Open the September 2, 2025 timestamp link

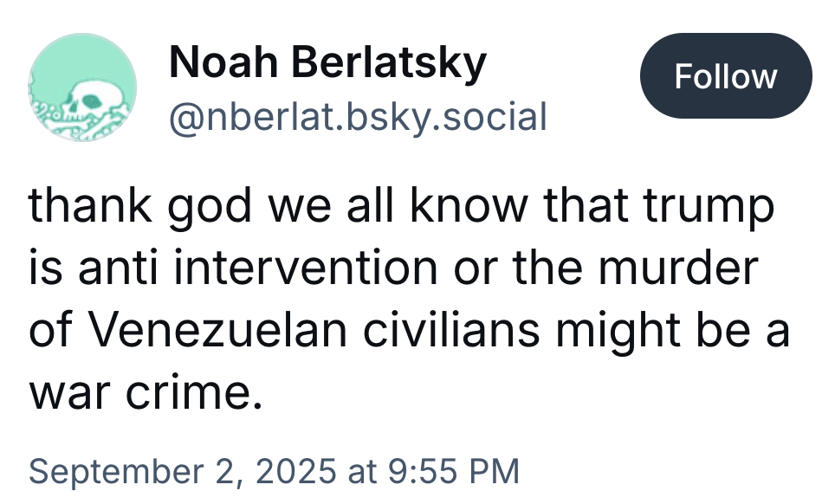(x=274, y=471)
